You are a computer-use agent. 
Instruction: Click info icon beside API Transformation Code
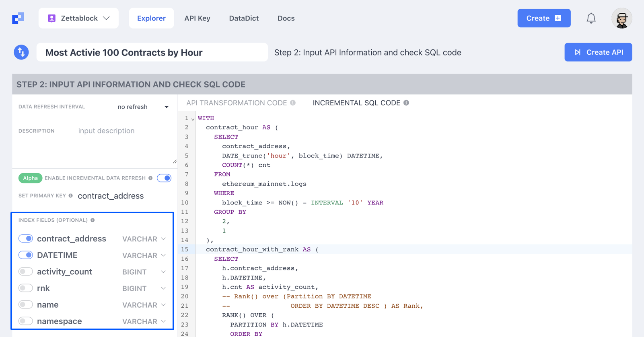[293, 103]
